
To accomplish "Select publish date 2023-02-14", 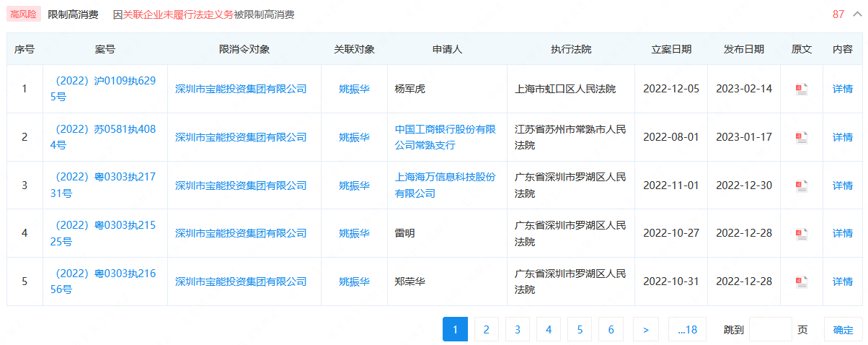I will pos(744,89).
